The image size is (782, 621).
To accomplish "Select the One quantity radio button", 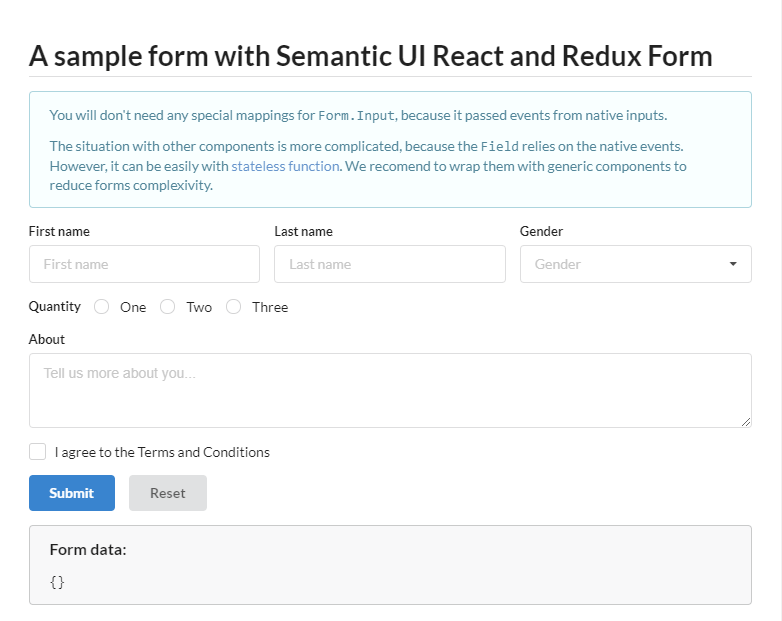I will (101, 307).
